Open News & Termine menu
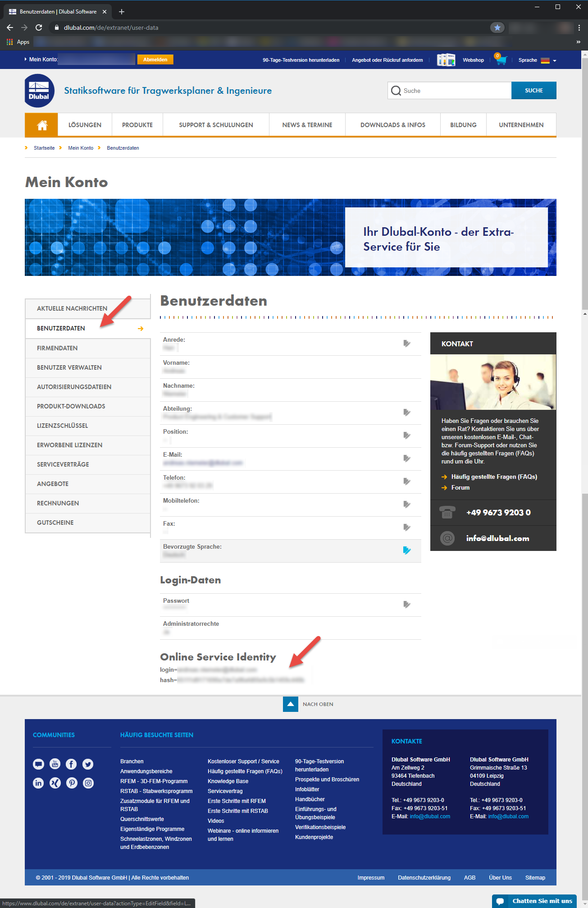Viewport: 588px width, 908px height. (307, 125)
